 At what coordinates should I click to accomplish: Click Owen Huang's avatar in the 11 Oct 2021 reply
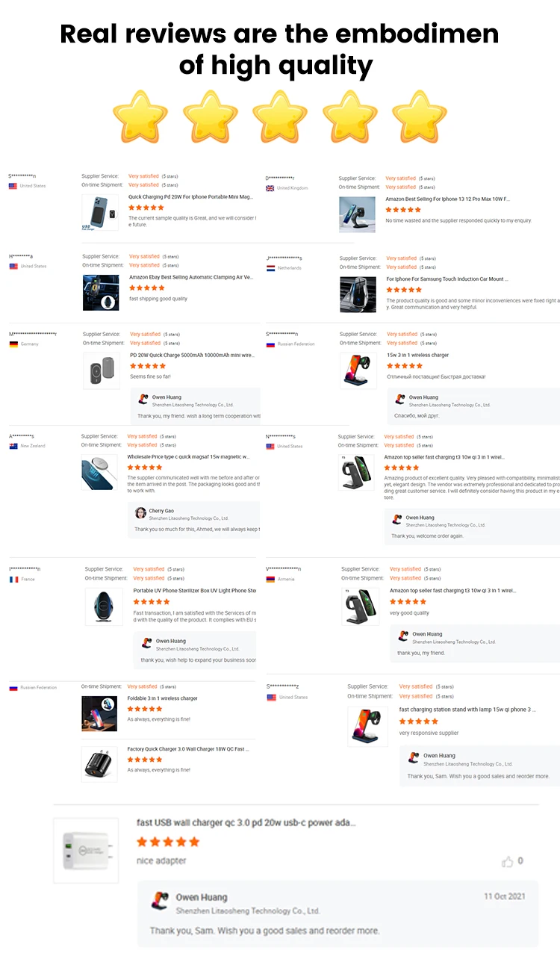pos(159,902)
